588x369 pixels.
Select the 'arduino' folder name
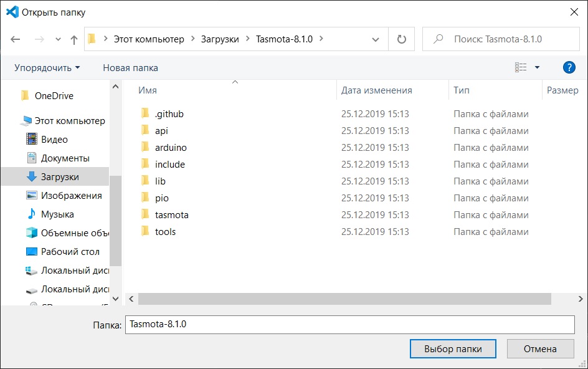click(x=171, y=148)
